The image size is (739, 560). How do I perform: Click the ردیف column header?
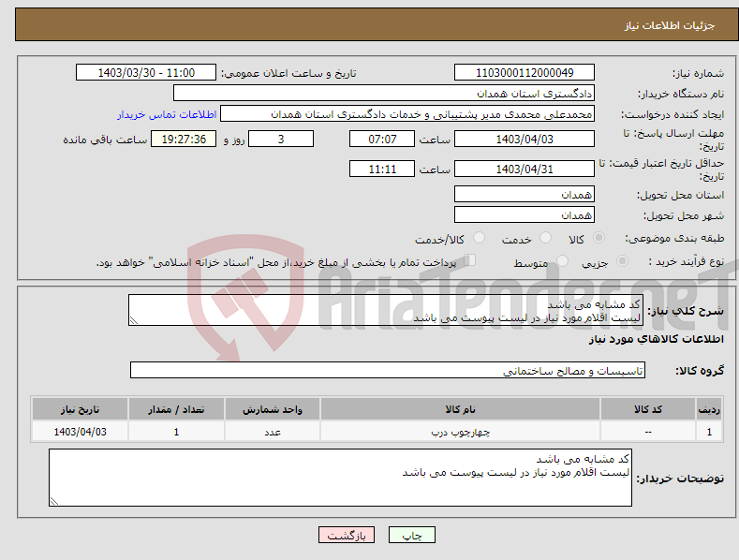pyautogui.click(x=709, y=409)
